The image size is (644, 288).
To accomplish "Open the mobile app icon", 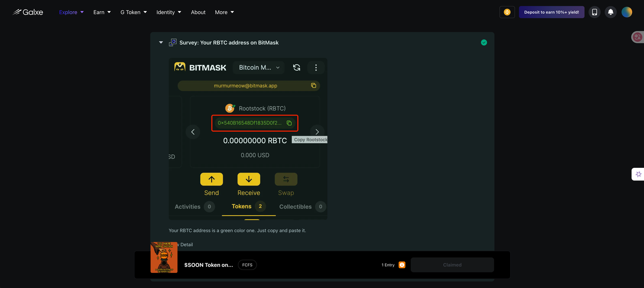I will pyautogui.click(x=595, y=12).
